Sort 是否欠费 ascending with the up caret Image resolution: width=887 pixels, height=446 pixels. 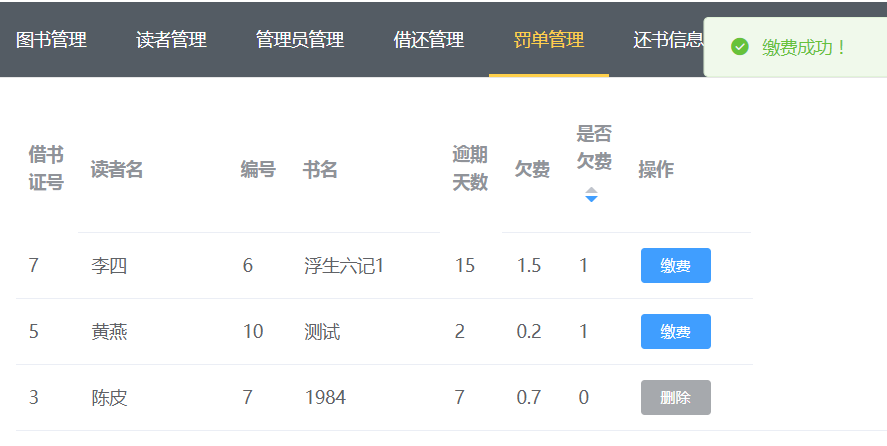(x=591, y=189)
